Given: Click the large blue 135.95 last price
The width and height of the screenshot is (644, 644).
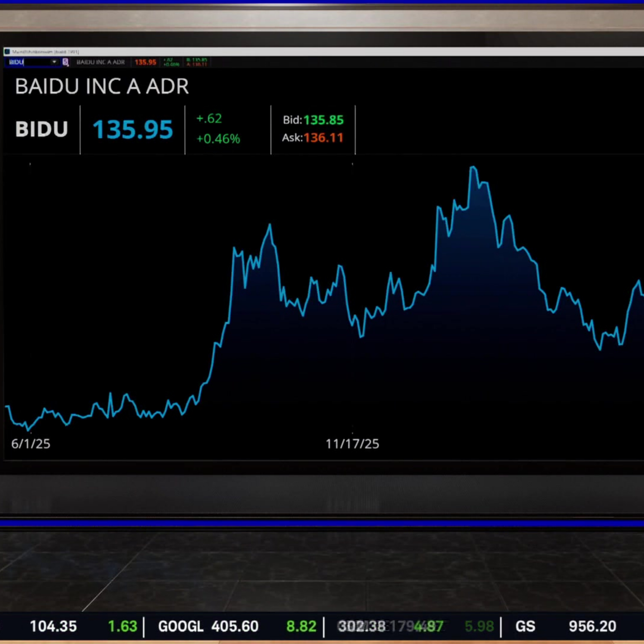Looking at the screenshot, I should point(133,129).
